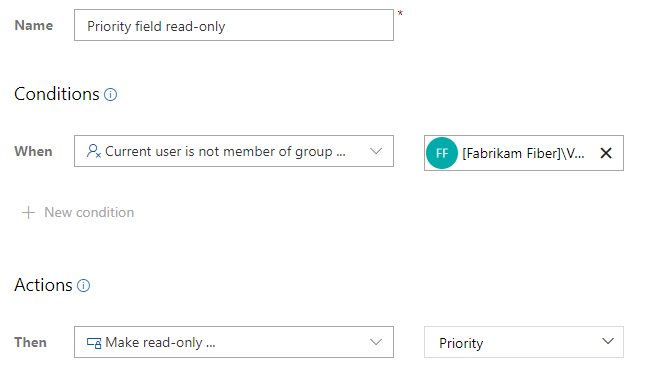Open the Priority field dropdown arrow
The height and width of the screenshot is (380, 645).
pos(608,341)
